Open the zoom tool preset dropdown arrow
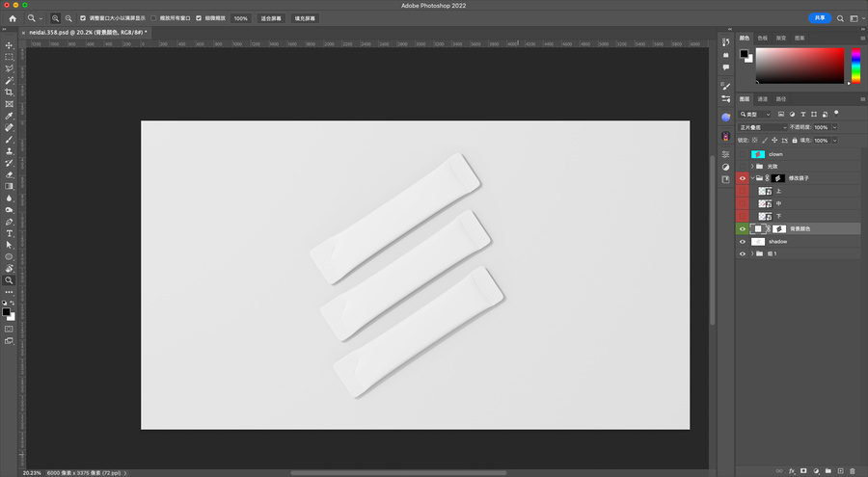 tap(41, 19)
